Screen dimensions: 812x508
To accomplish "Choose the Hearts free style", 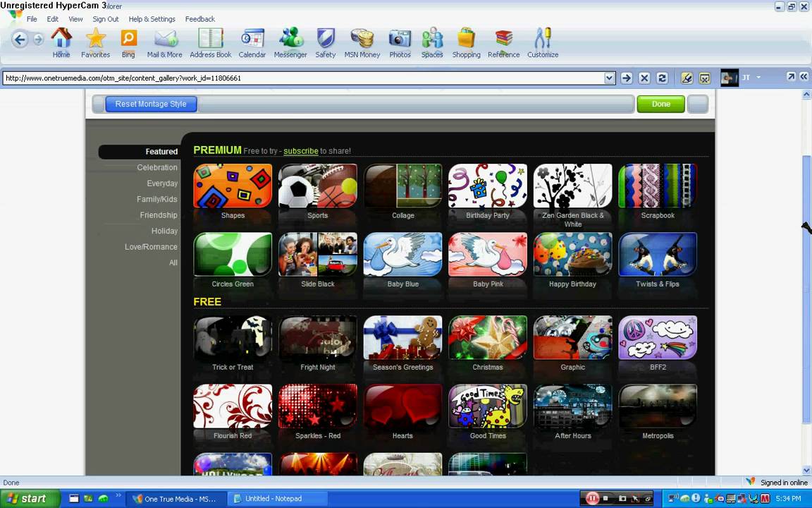I will point(403,406).
